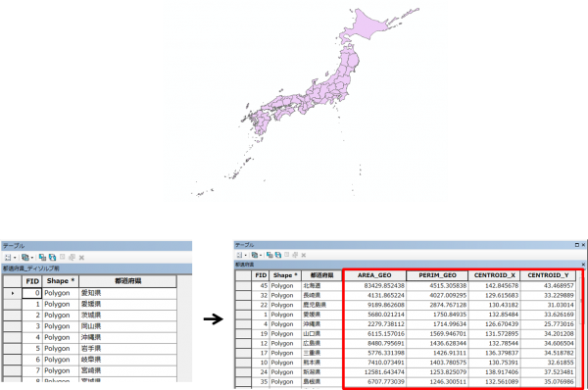Viewport: 588px width, 390px height.
Task: Select row selector for 愛知県 row
Action: click(x=13, y=293)
